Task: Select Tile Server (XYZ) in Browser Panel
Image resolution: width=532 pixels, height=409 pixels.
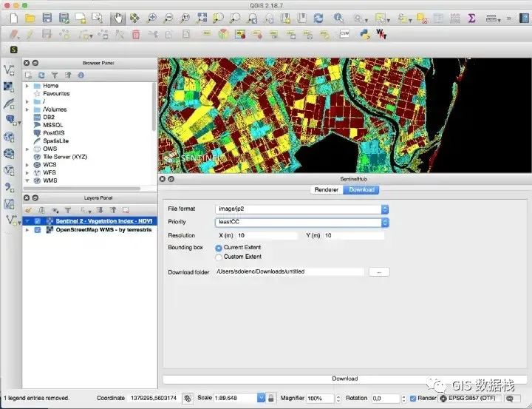Action: [x=65, y=157]
